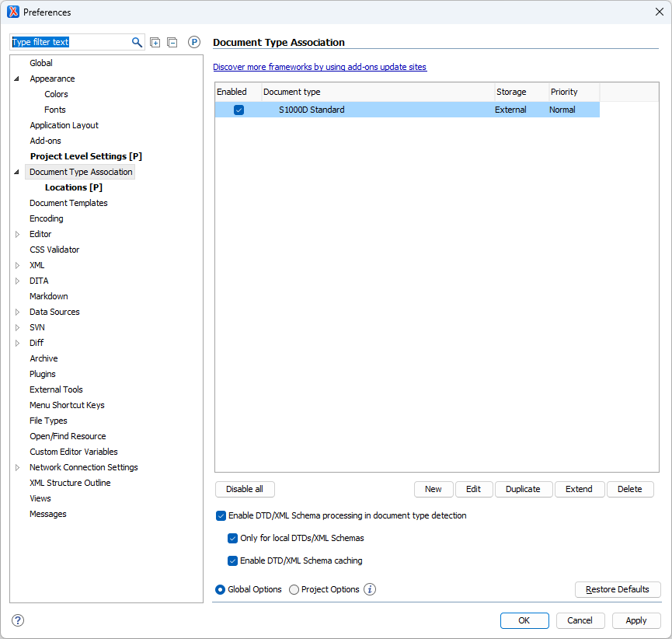The image size is (672, 639).
Task: Expand the Network Connection Settings node
Action: click(17, 467)
